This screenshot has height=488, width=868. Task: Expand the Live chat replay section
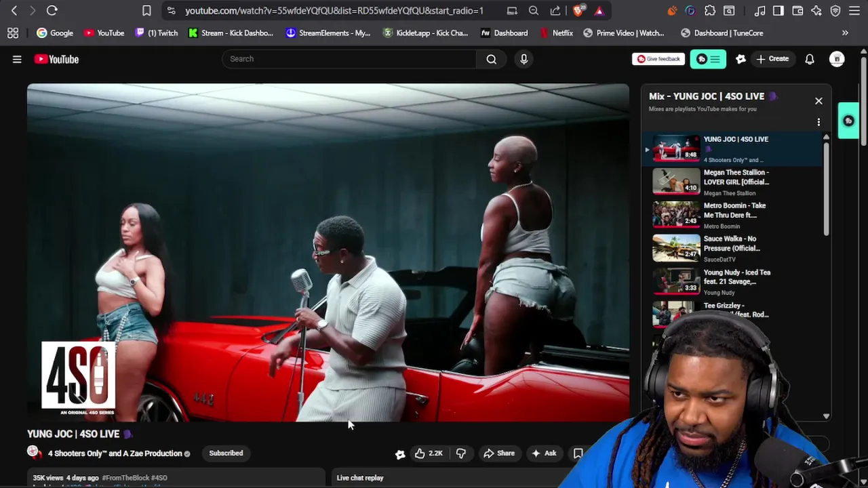click(x=360, y=478)
